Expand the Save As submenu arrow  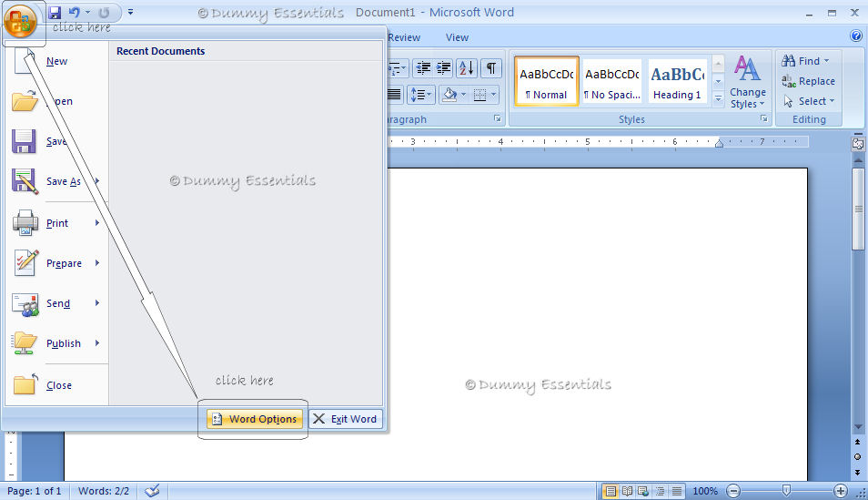(x=97, y=181)
